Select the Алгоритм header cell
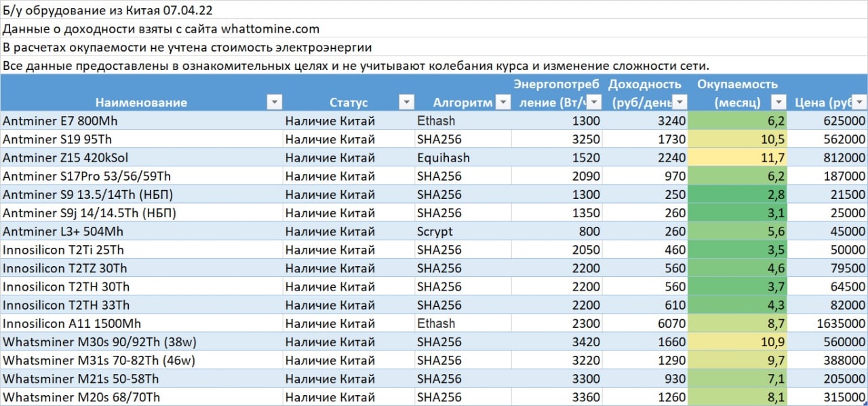The height and width of the screenshot is (406, 868). [463, 93]
